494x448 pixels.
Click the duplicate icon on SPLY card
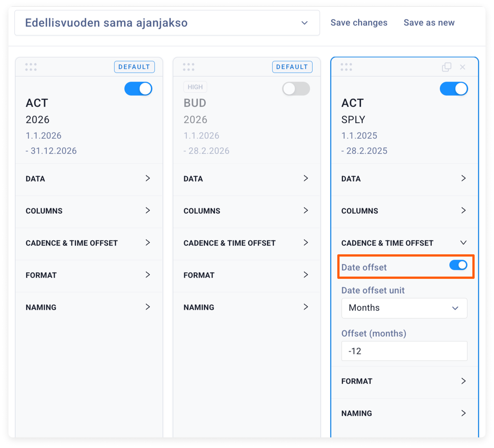(x=446, y=67)
